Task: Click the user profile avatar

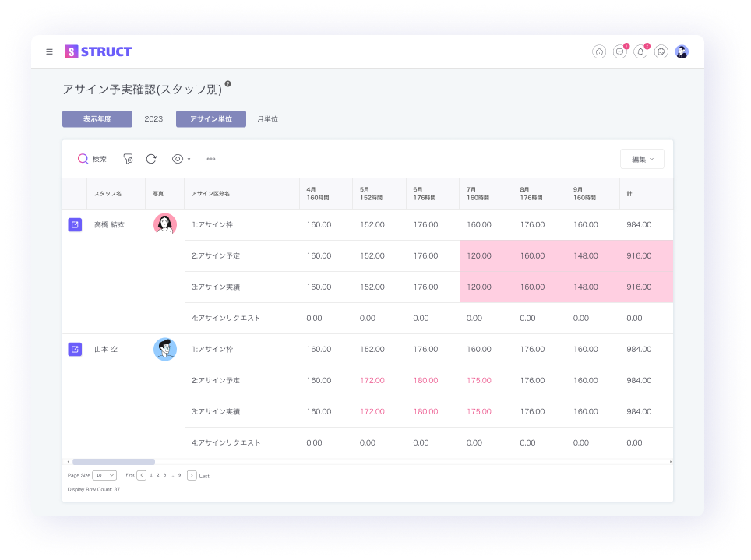Action: click(682, 52)
